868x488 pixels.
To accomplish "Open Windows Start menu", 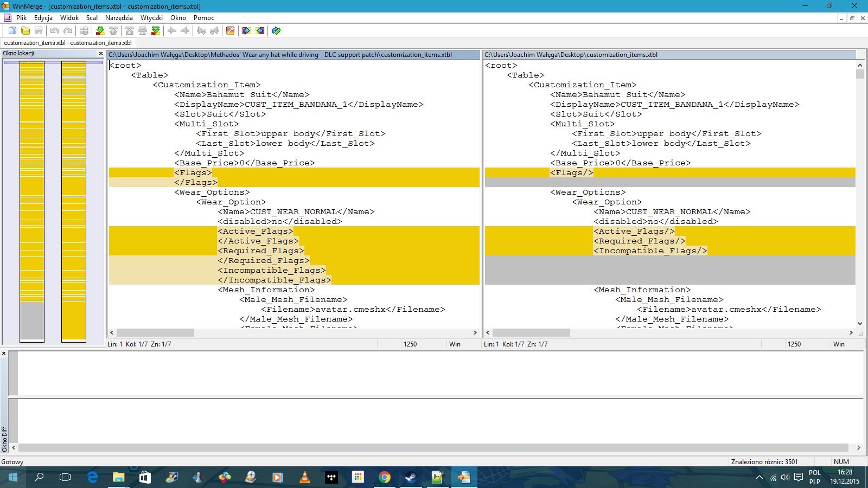I will pyautogui.click(x=13, y=477).
